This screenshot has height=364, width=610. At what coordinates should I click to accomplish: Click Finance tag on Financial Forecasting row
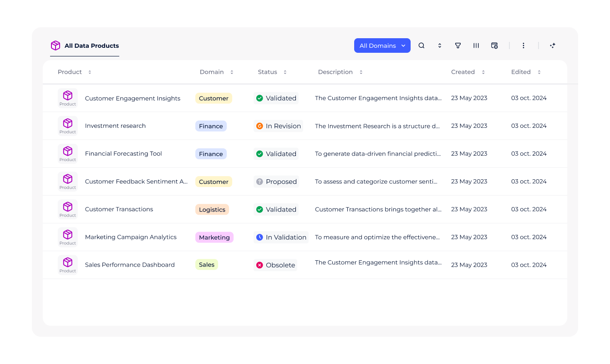(211, 154)
